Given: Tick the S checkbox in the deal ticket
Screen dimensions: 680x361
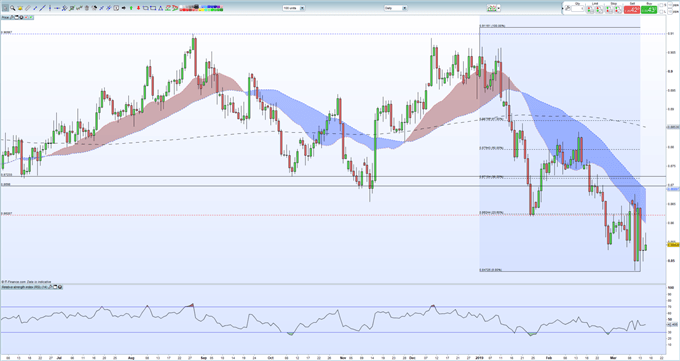Looking at the screenshot, I should 661,5.
